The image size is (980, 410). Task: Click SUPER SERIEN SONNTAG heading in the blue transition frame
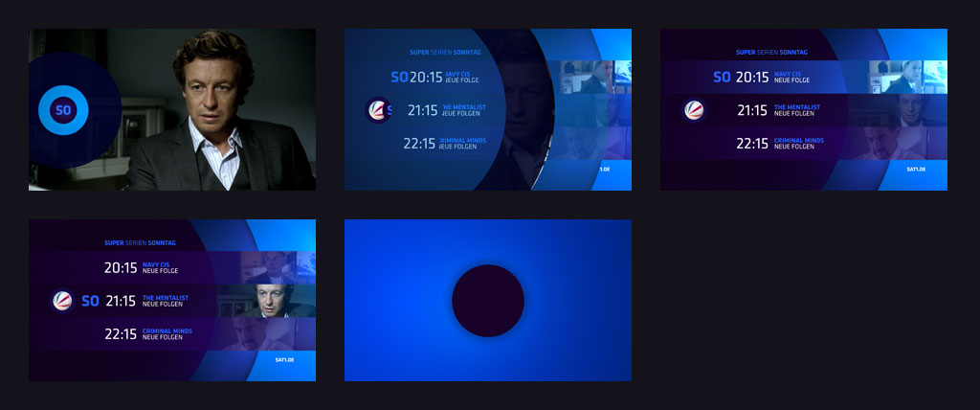click(x=445, y=53)
